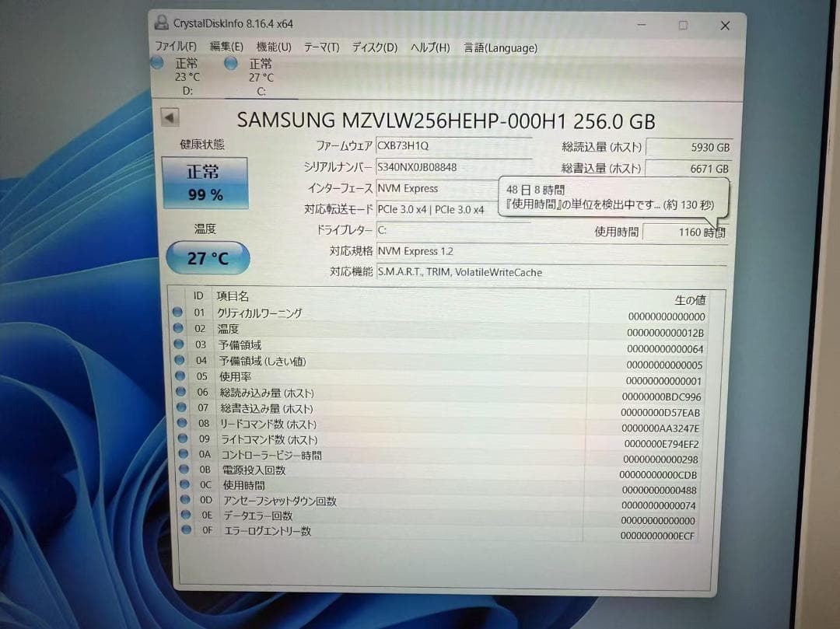
Task: Click the blue dot beside データエラー回数
Action: pyautogui.click(x=185, y=515)
